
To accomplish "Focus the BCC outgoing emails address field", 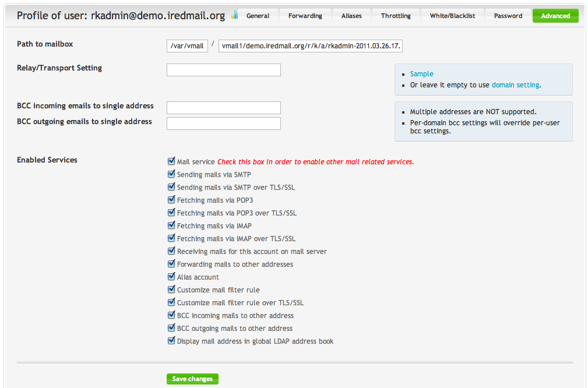I will [x=223, y=124].
